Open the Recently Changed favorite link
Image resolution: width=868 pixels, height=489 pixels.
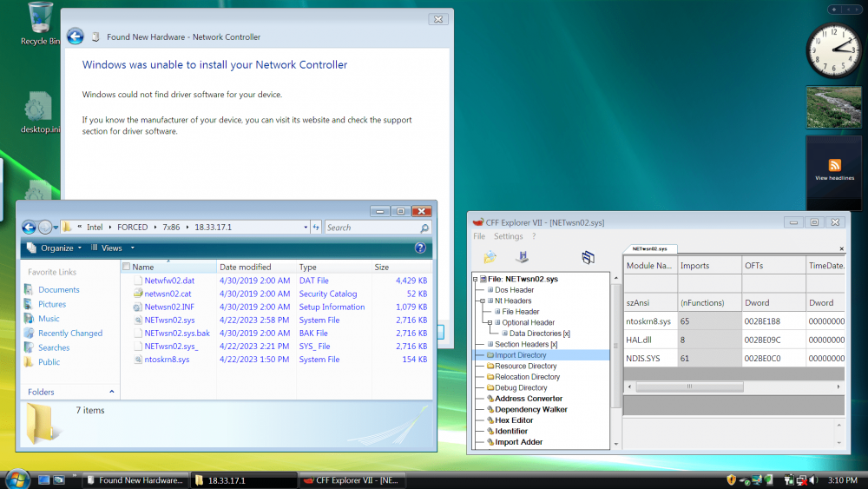tap(69, 334)
